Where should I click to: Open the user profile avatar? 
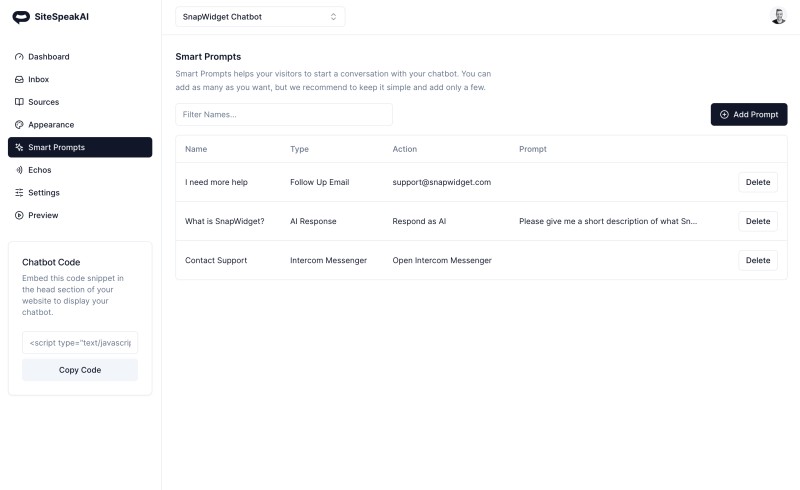(x=778, y=16)
